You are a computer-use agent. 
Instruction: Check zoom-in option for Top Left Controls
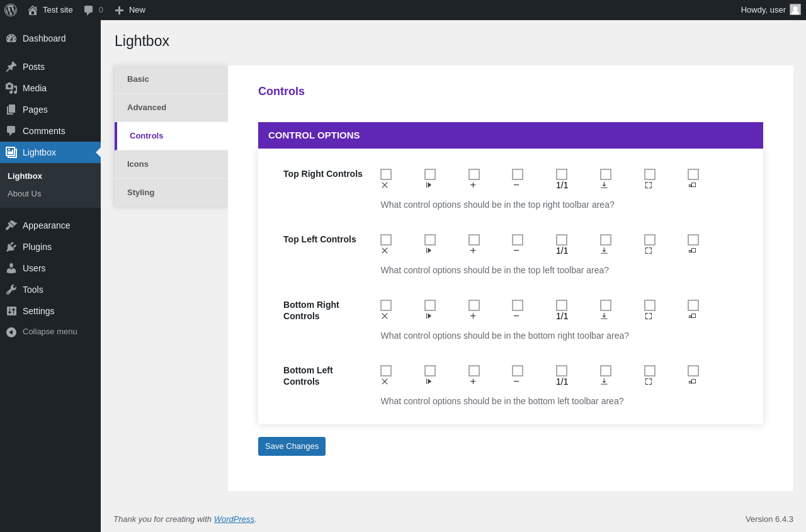point(474,240)
